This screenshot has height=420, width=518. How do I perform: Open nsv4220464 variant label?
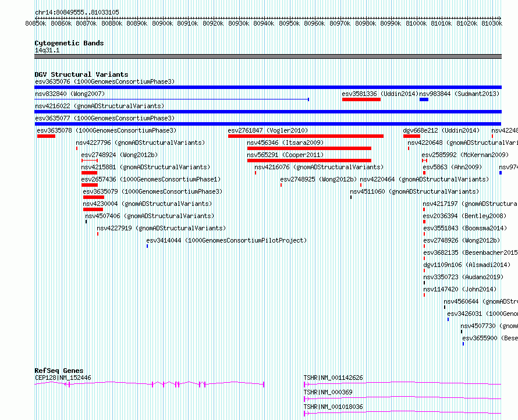click(x=424, y=179)
